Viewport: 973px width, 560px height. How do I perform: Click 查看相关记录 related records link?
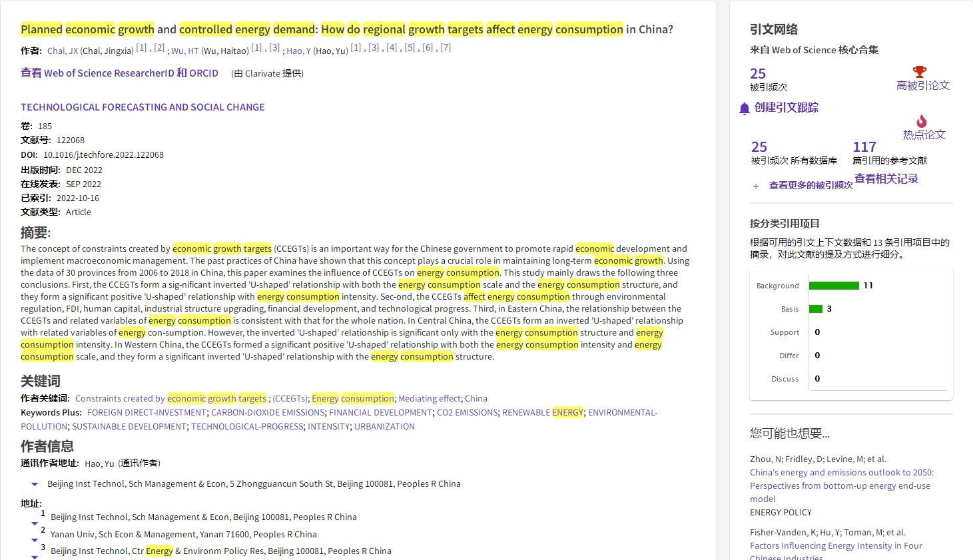(886, 178)
